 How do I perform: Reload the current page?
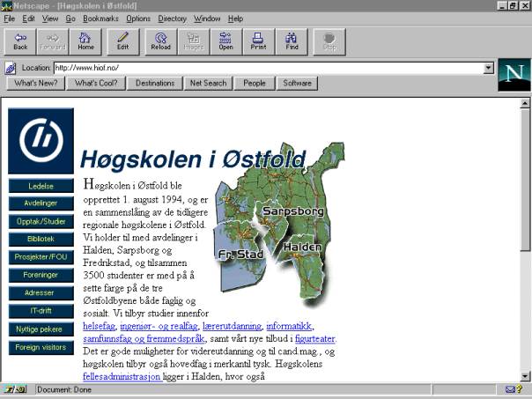click(x=161, y=41)
